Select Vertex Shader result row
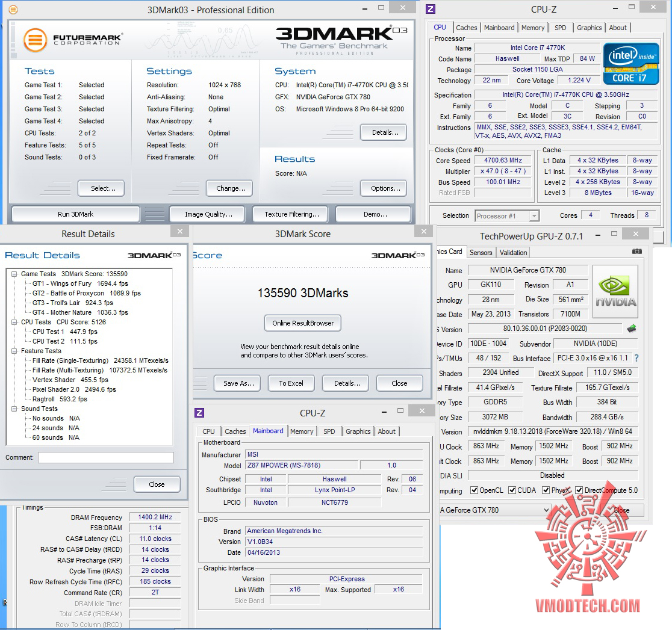Image resolution: width=672 pixels, height=630 pixels. point(70,380)
